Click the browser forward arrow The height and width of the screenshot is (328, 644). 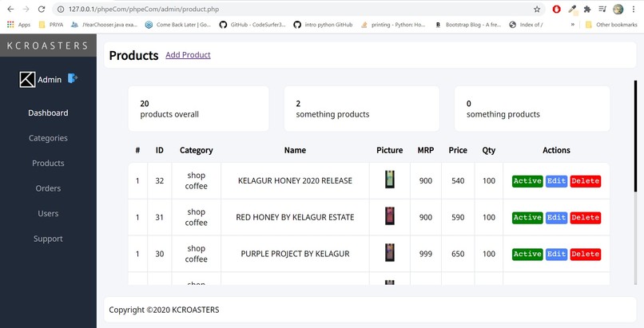tap(26, 9)
